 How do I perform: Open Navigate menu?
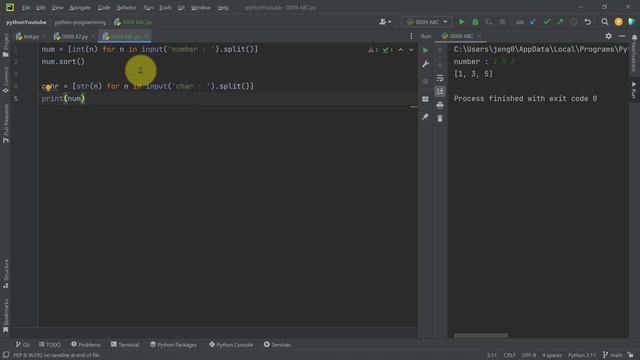[x=80, y=7]
